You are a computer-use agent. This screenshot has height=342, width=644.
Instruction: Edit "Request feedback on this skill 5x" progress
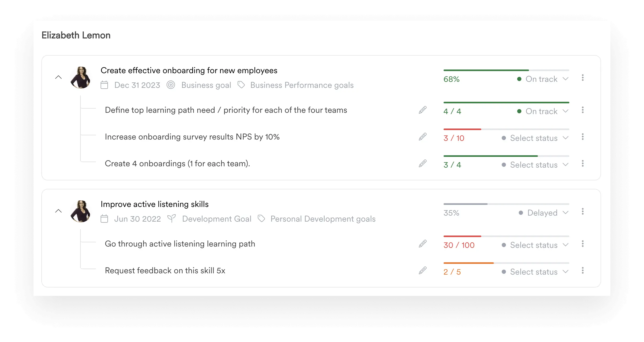[422, 271]
